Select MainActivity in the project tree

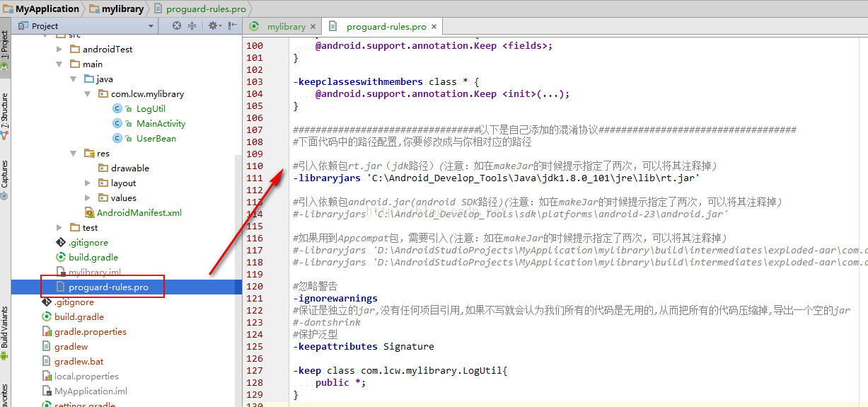(161, 123)
